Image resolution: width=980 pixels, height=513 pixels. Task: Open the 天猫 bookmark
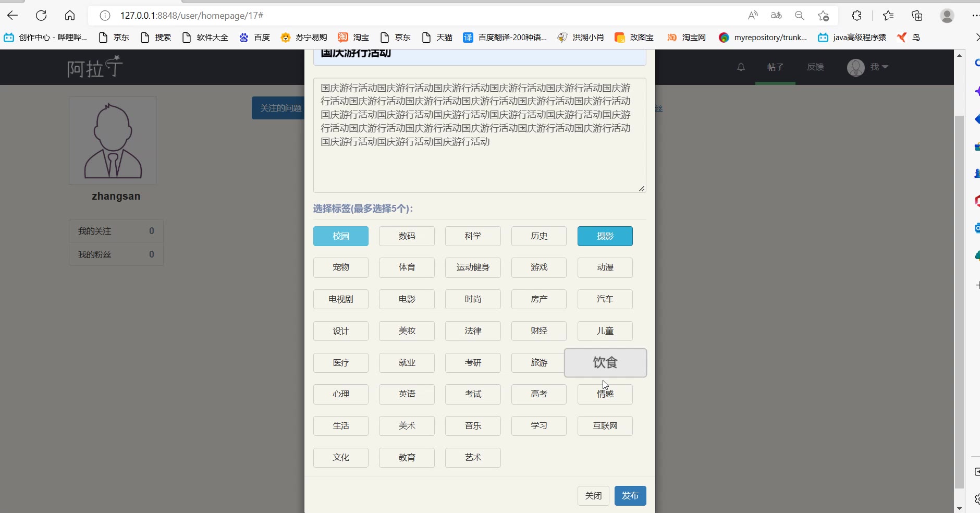coord(437,38)
